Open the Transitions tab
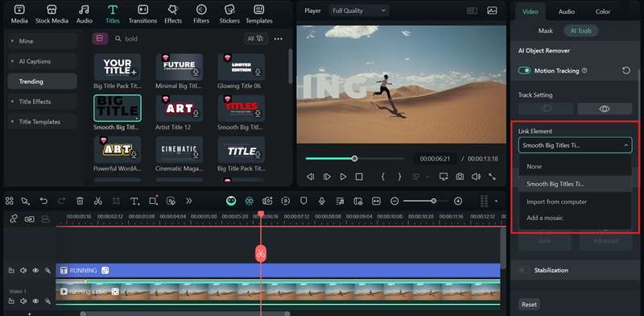 pyautogui.click(x=143, y=14)
